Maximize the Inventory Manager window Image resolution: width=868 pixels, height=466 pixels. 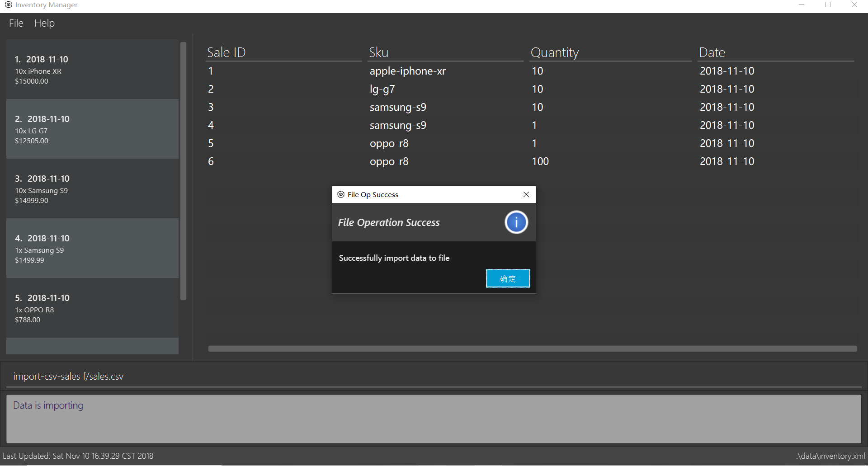point(828,5)
